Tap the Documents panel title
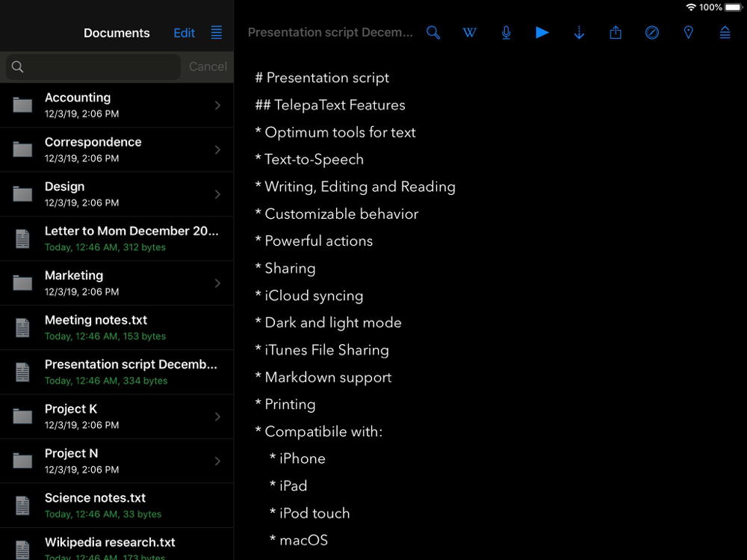Image resolution: width=747 pixels, height=560 pixels. click(x=117, y=33)
